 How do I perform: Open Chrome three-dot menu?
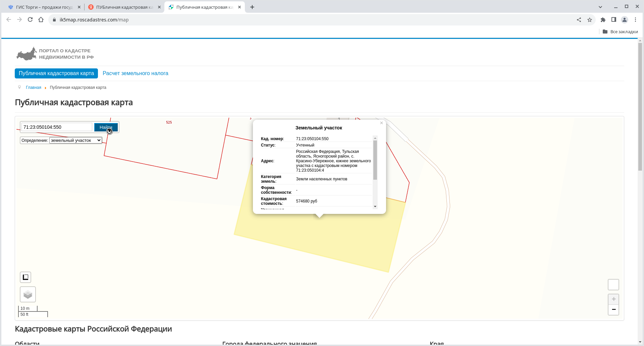pos(635,20)
